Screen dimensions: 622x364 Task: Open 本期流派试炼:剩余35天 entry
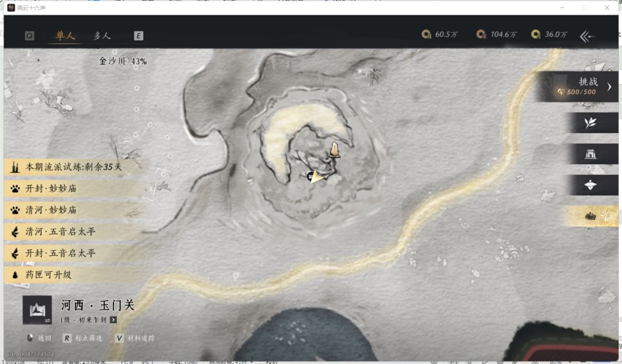pyautogui.click(x=73, y=167)
